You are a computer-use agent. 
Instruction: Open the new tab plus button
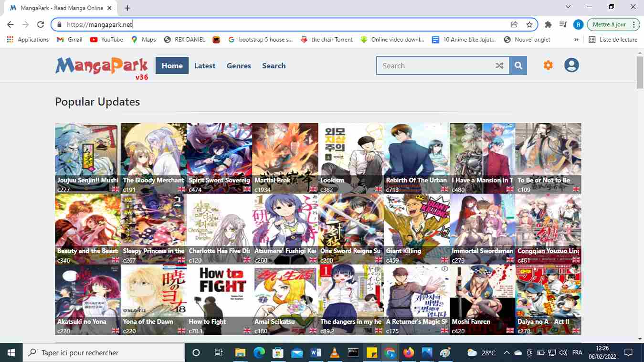tap(127, 8)
